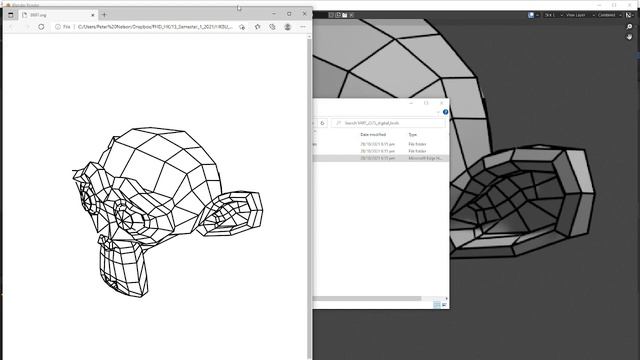The width and height of the screenshot is (640, 360).
Task: Select the 0001.svg browser tab
Action: pyautogui.click(x=58, y=15)
